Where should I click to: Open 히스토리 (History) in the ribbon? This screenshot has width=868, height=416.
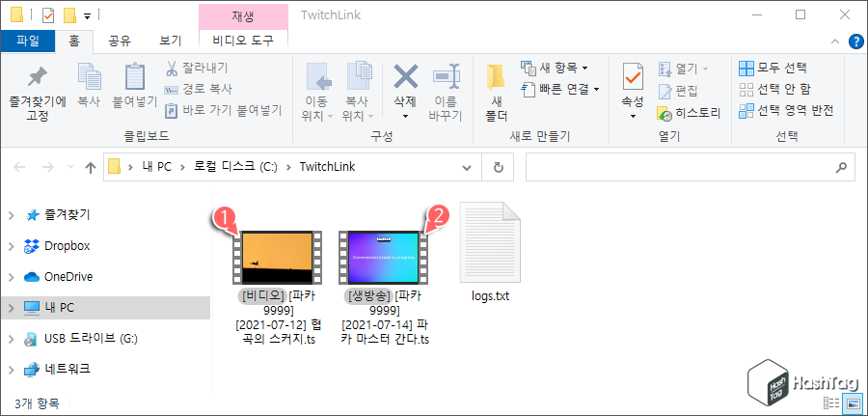pyautogui.click(x=689, y=114)
